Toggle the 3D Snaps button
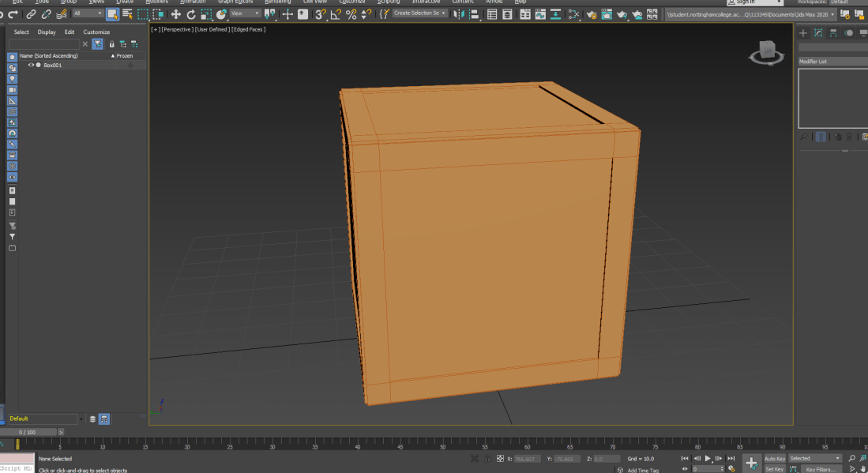 coord(320,14)
